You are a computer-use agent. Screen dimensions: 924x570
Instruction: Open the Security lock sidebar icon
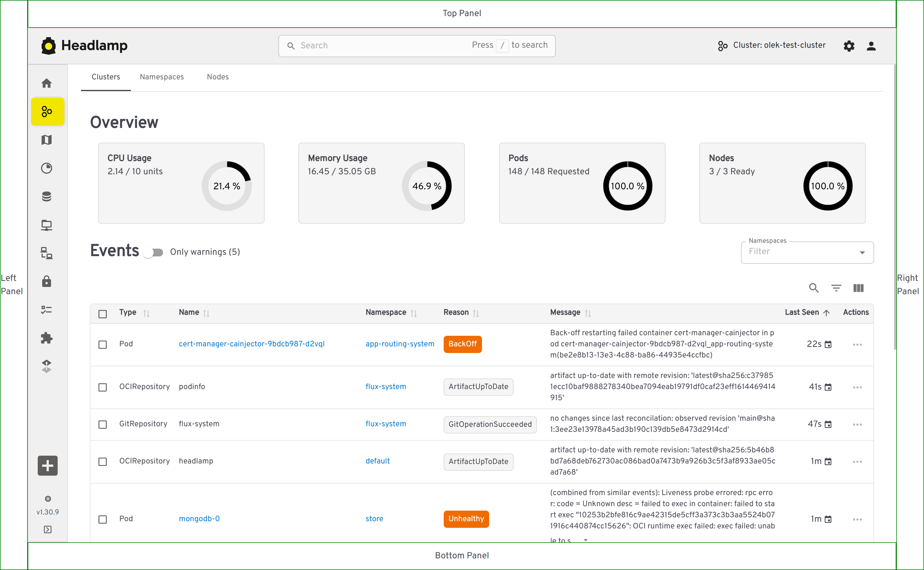[x=47, y=281]
